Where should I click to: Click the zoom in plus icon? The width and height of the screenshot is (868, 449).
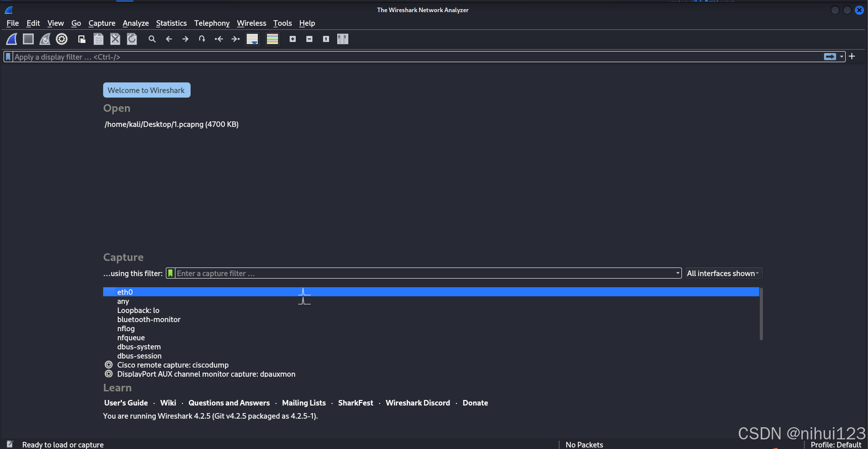pyautogui.click(x=293, y=39)
